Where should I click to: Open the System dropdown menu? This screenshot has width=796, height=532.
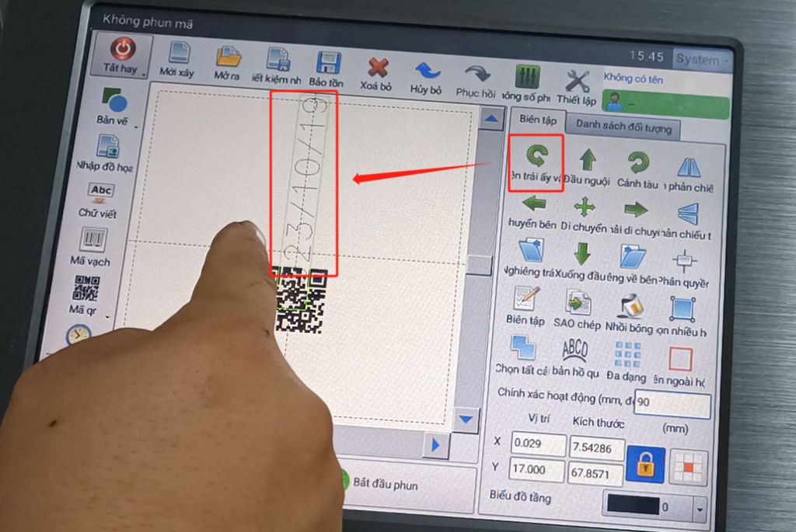[x=702, y=59]
